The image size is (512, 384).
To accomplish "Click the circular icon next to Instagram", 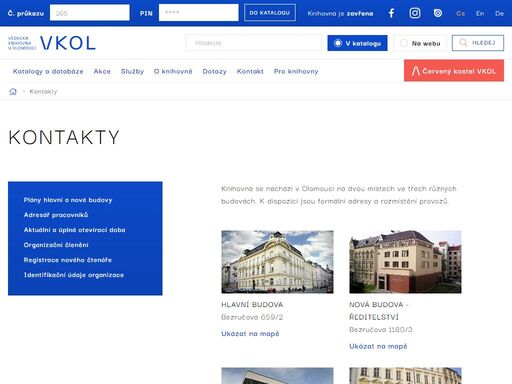I will (438, 13).
